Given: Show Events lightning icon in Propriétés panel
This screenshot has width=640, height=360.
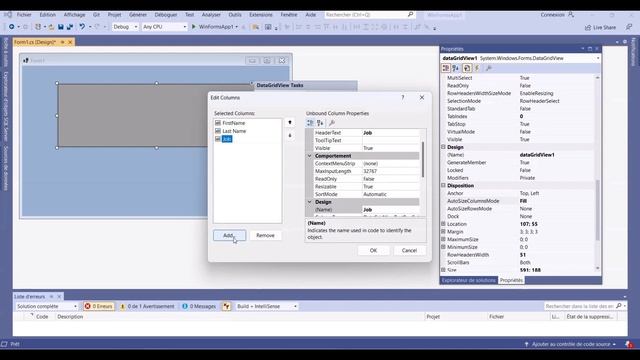Looking at the screenshot, I should pyautogui.click(x=477, y=68).
